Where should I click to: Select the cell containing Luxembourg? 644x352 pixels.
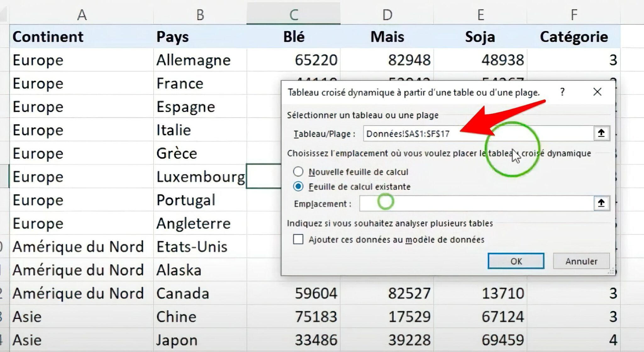coord(200,177)
